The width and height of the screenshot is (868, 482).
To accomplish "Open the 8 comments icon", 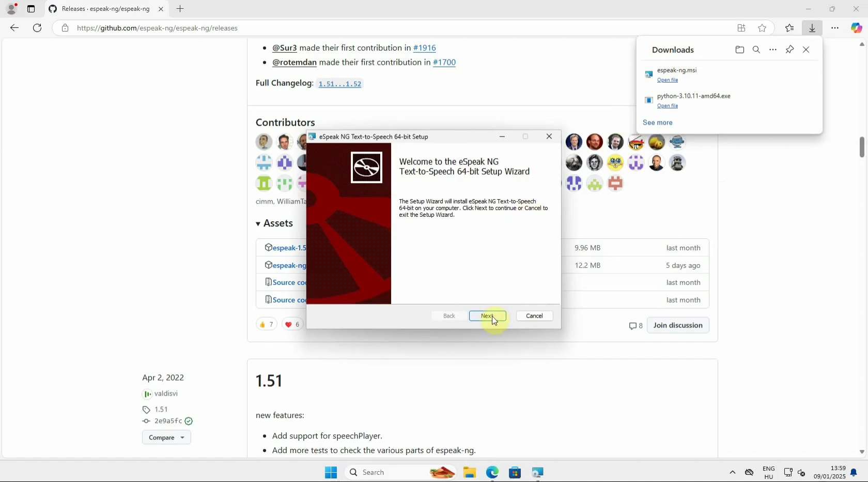I will point(636,326).
